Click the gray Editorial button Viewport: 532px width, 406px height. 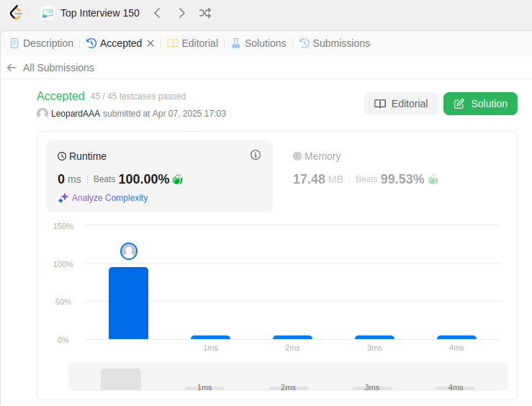point(401,104)
